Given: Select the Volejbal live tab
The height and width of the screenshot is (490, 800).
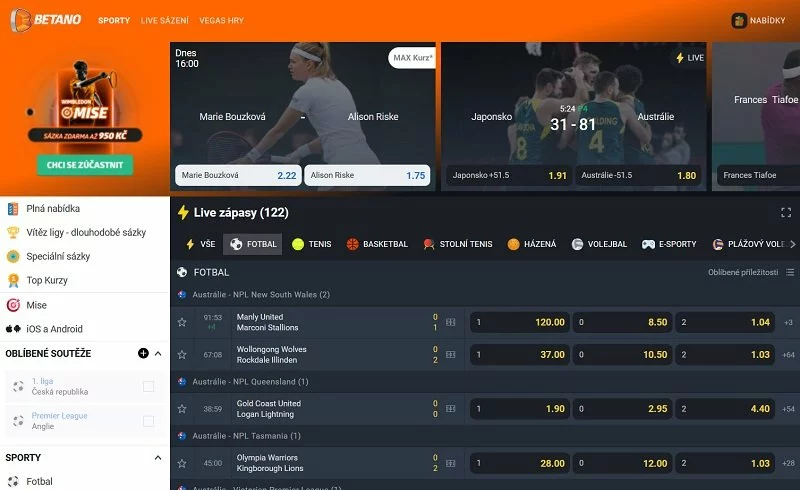Looking at the screenshot, I should click(x=599, y=244).
